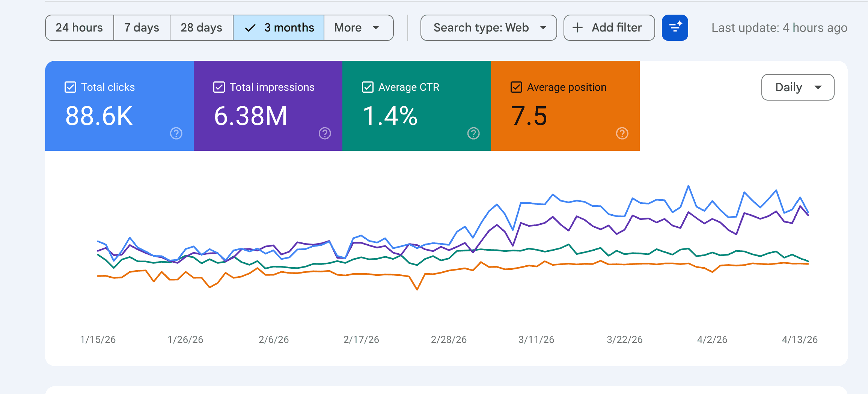Click the 4/13/26 axis date label
Screen dimensions: 868x394
(800, 340)
